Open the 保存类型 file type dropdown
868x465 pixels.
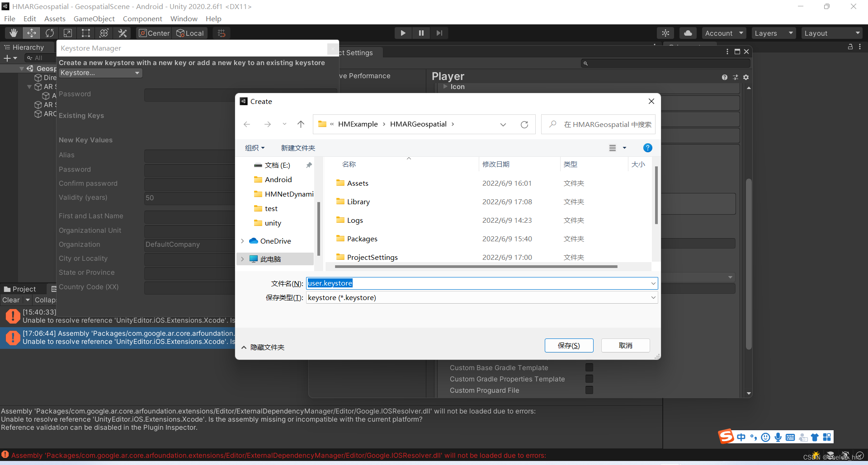[482, 297]
